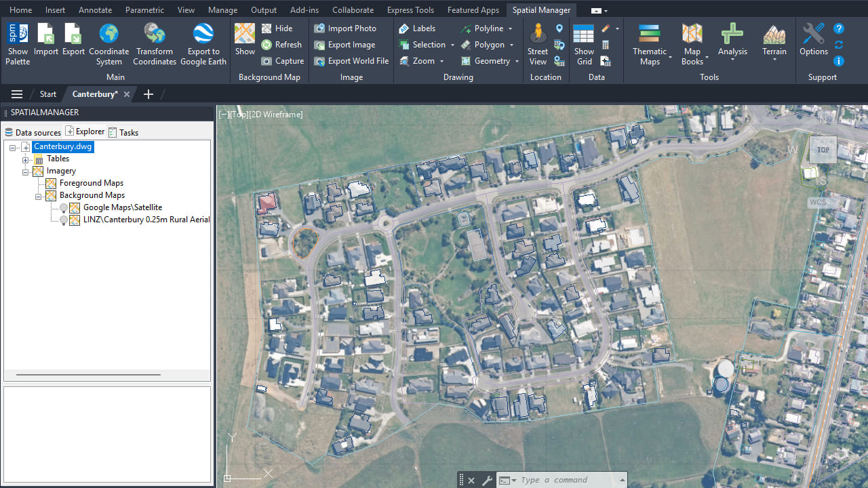868x488 pixels.
Task: Click the palette horizontal scrollbar
Action: click(x=88, y=374)
